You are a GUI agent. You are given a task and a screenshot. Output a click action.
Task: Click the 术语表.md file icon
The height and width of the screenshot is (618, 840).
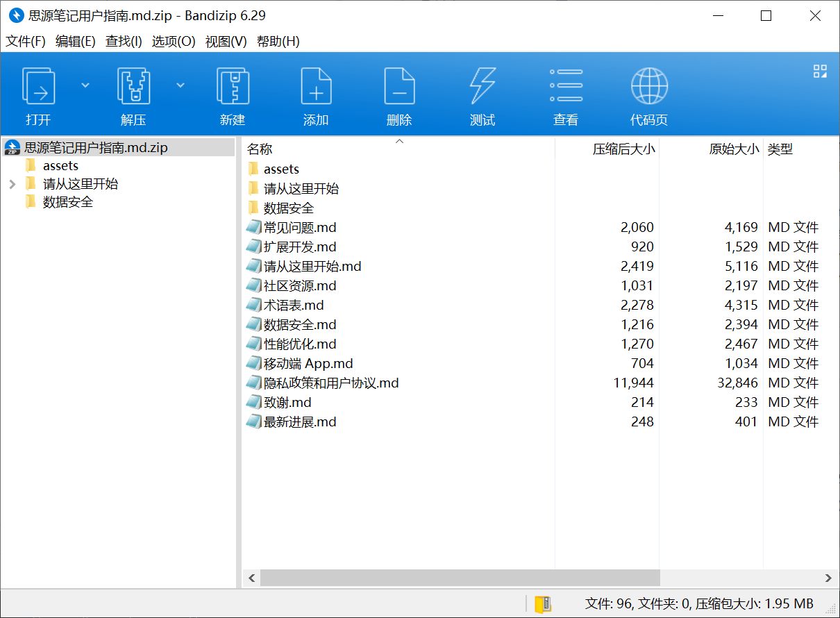point(254,305)
